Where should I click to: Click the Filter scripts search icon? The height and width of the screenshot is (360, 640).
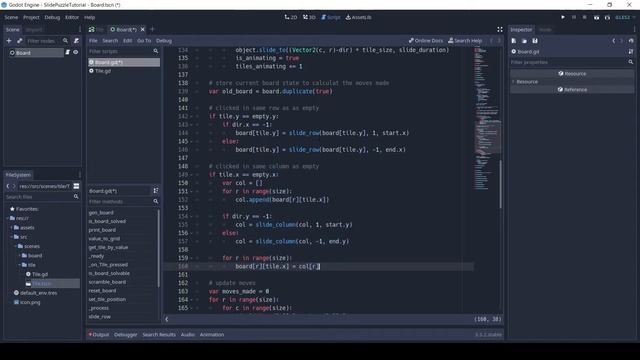pos(156,51)
